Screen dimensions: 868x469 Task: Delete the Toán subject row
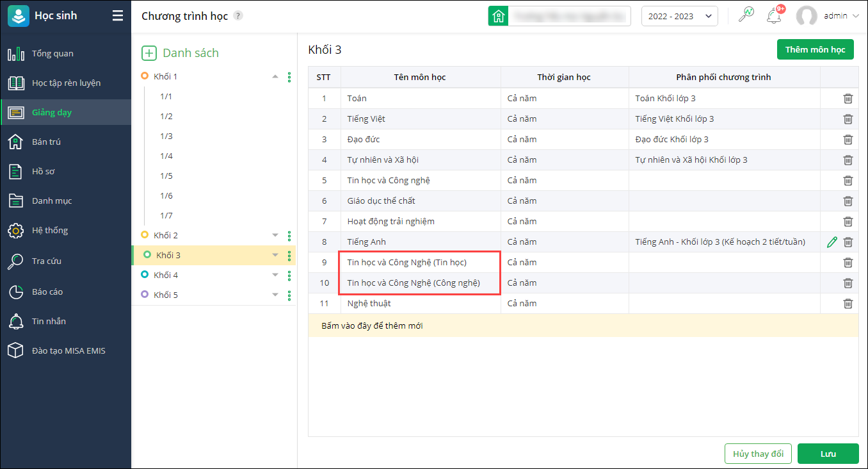[x=848, y=99]
